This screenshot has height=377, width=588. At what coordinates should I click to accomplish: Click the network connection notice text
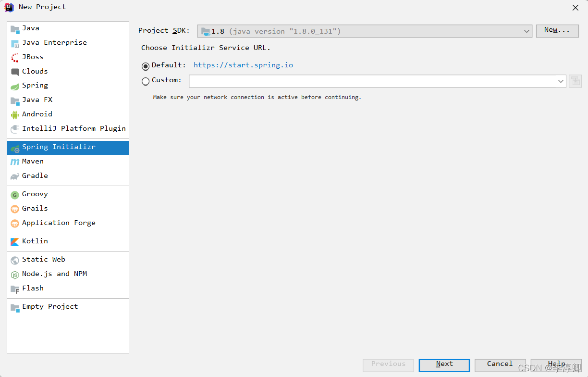[257, 98]
